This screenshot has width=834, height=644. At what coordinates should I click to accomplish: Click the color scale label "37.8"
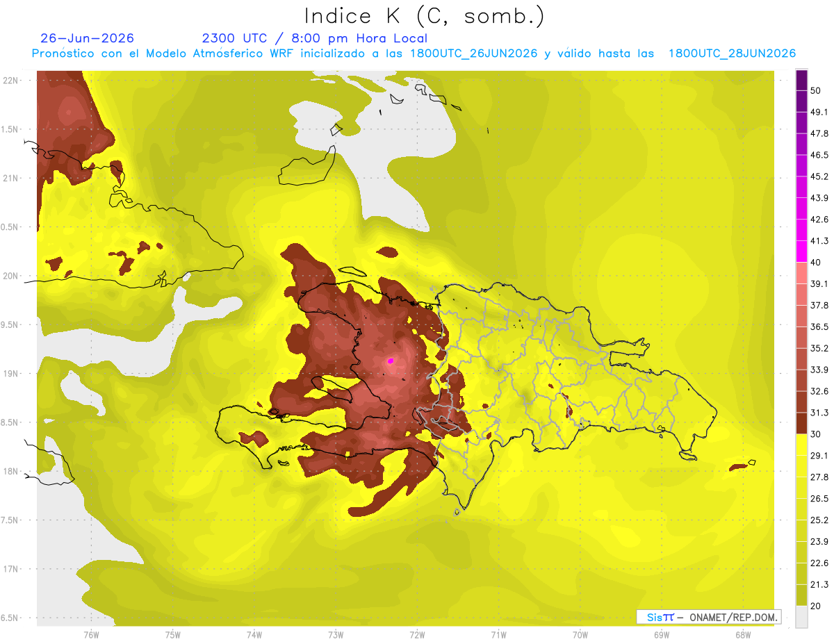click(819, 305)
